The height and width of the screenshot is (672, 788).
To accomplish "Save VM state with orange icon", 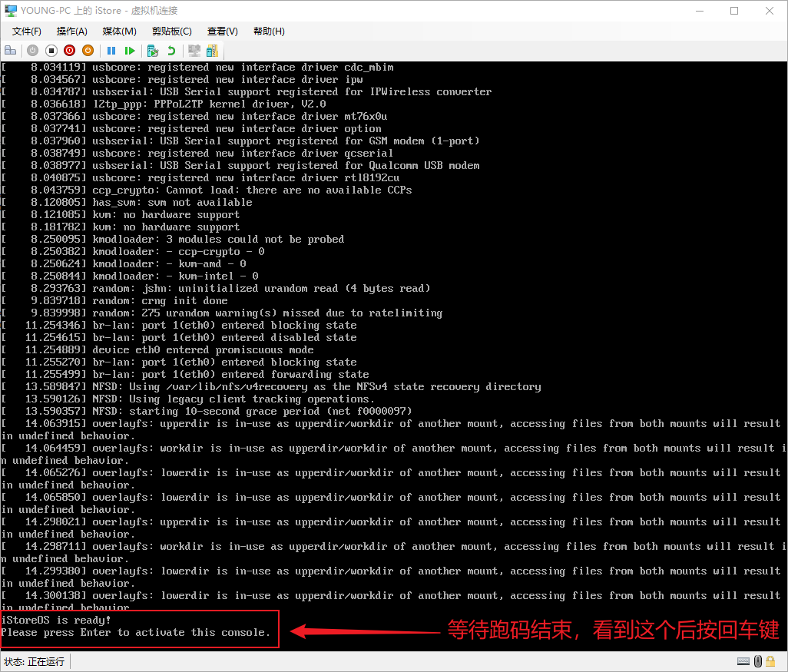I will [x=88, y=50].
